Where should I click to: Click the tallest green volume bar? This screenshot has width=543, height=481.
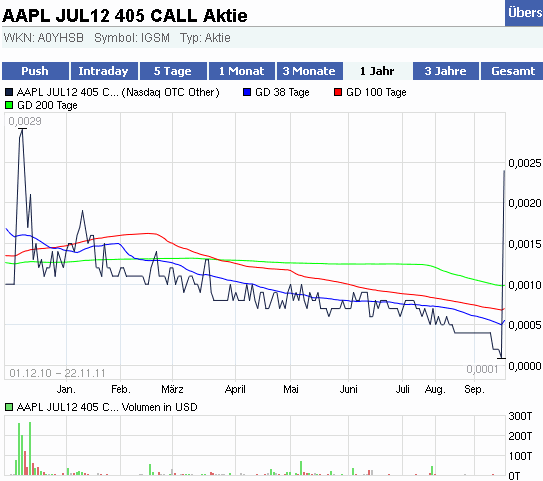30,448
